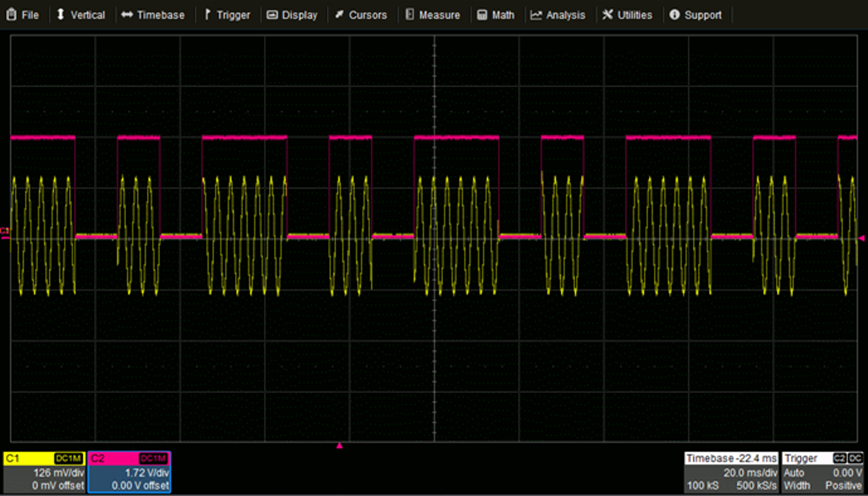Click the File clipboard icon
Image resolution: width=868 pixels, height=496 pixels.
[11, 15]
